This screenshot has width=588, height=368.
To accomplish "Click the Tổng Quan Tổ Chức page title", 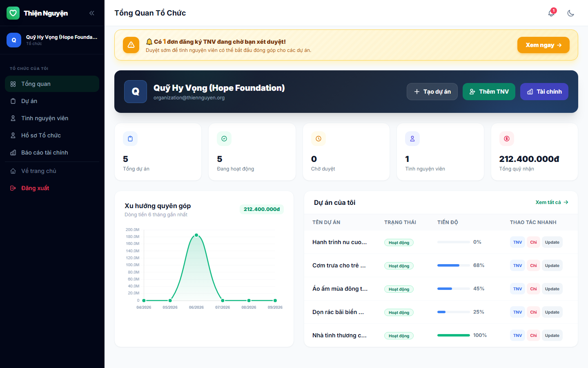I will click(150, 13).
